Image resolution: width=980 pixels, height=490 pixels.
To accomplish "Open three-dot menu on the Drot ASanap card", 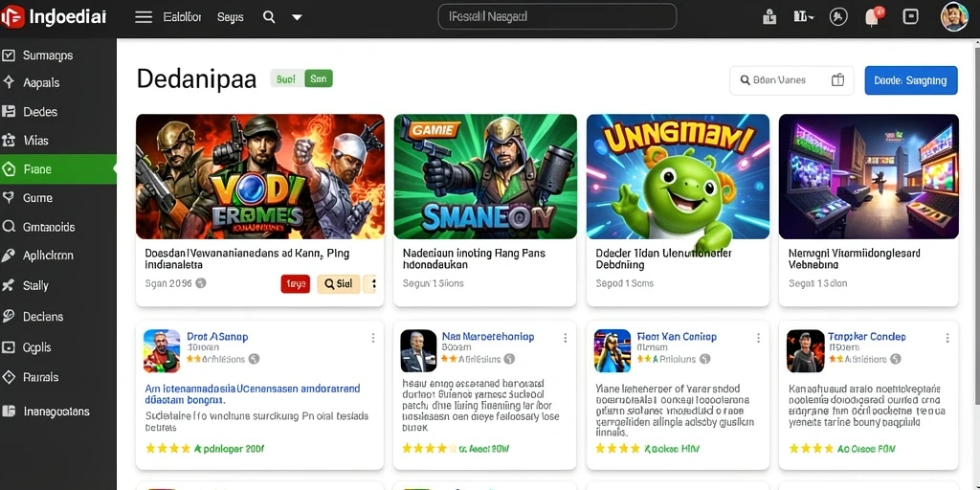I will pos(373,338).
